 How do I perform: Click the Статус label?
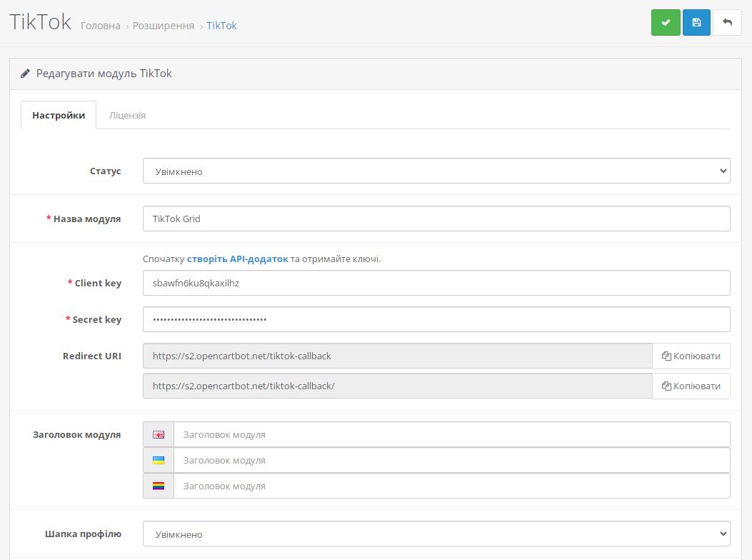(106, 171)
